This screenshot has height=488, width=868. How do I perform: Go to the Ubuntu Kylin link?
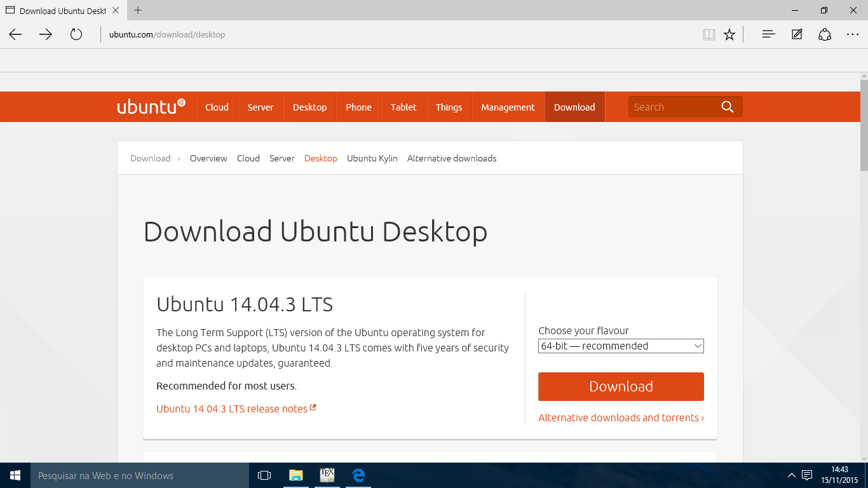[x=372, y=158]
